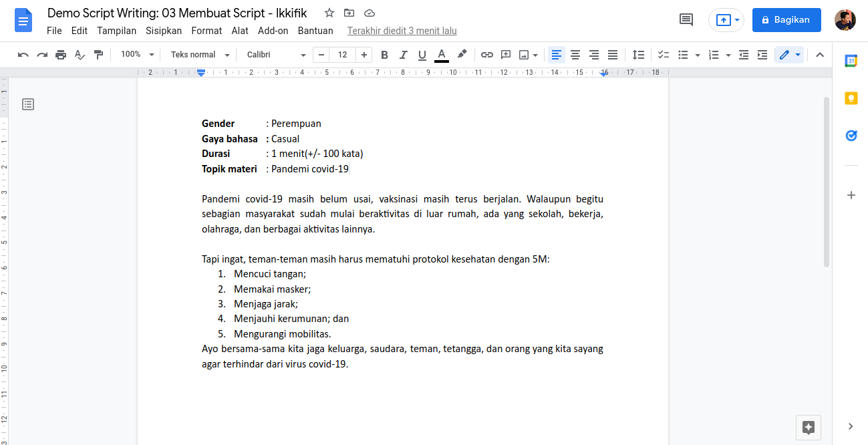
Task: Click the blue Bagikan button
Action: 786,20
